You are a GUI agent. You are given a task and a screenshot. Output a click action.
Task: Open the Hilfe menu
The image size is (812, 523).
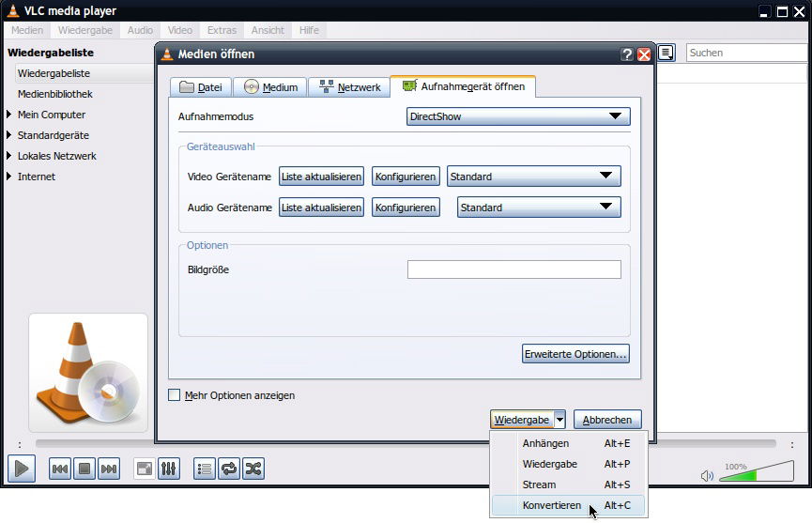coord(309,30)
